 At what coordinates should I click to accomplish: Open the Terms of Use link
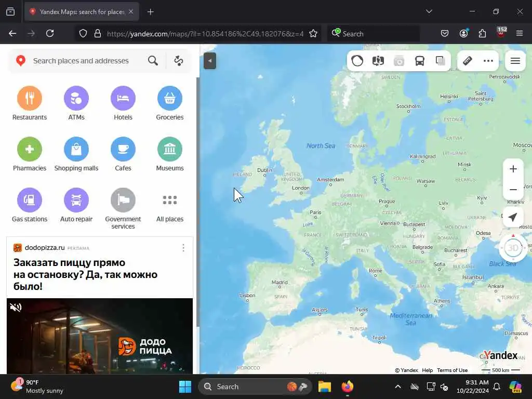[452, 370]
